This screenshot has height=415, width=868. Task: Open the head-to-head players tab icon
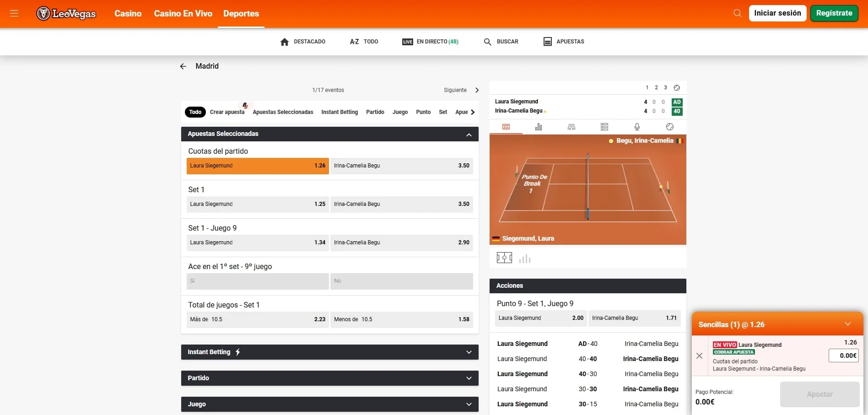tap(571, 127)
